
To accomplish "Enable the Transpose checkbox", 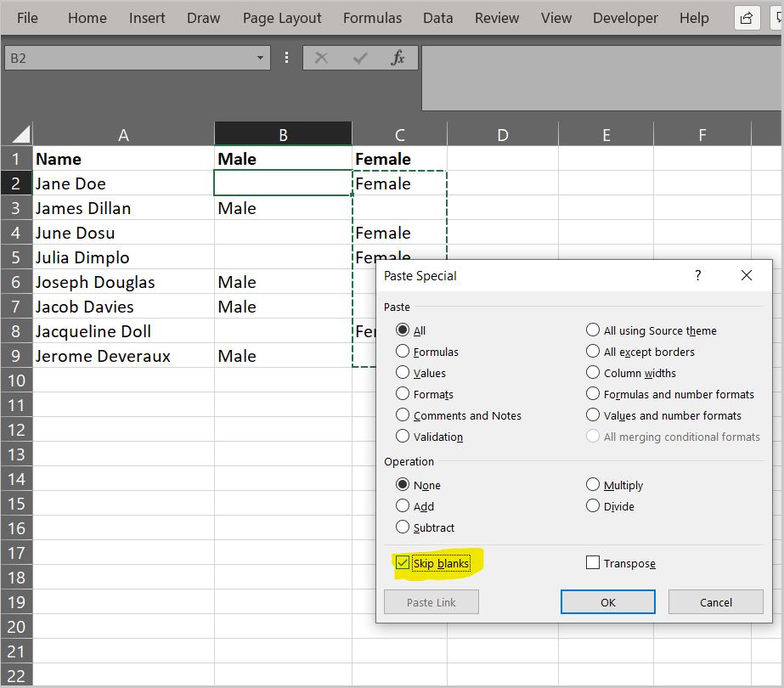I will point(593,562).
